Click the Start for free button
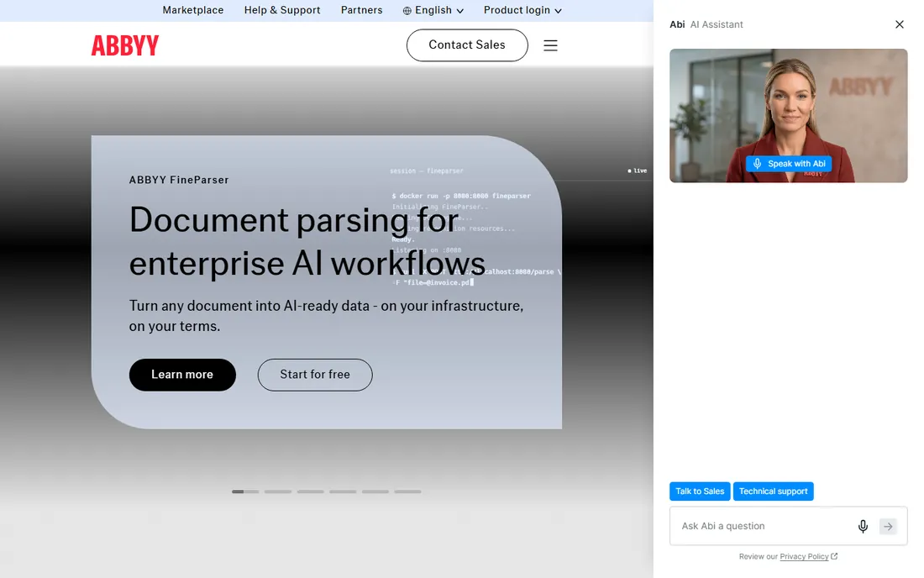 [315, 375]
